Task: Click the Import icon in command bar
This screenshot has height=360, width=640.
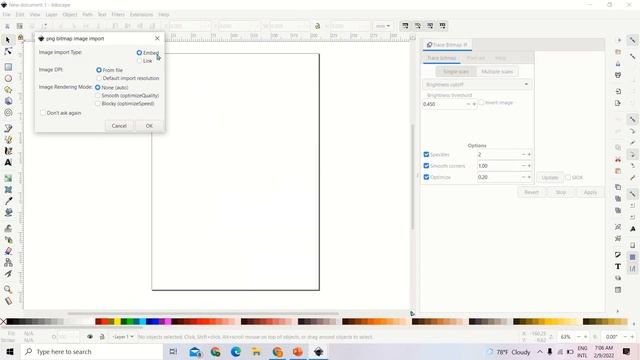Action: [x=618, y=91]
